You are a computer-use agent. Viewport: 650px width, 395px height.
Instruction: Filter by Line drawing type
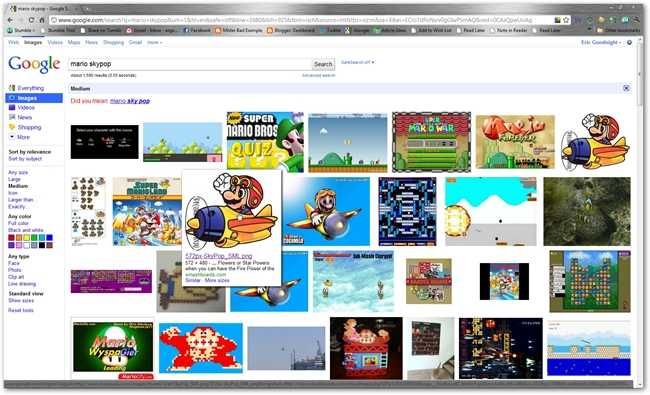[22, 284]
